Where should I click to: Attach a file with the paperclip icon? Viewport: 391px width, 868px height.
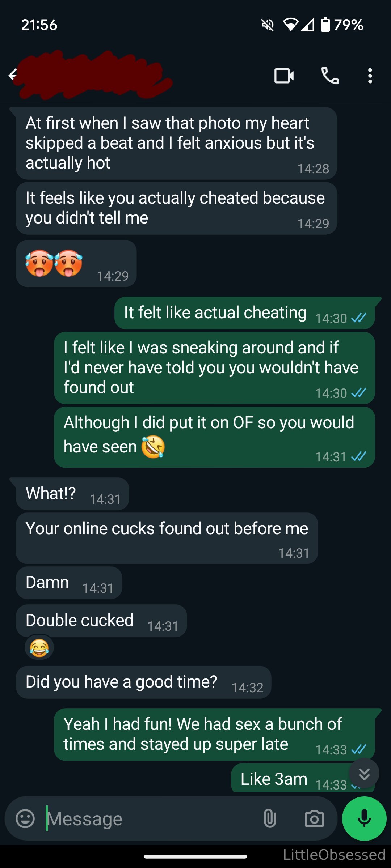270,818
